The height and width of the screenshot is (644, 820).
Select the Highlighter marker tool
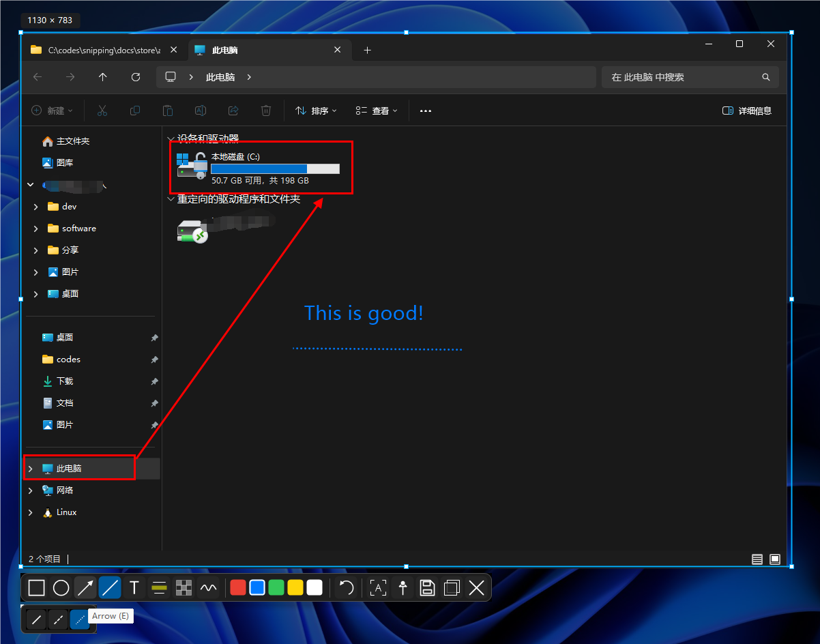[159, 587]
